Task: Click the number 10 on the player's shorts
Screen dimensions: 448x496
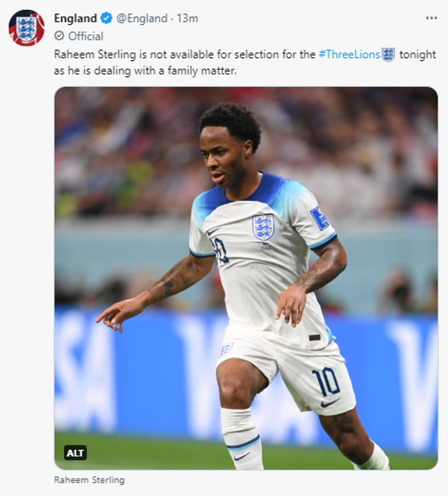Action: click(x=325, y=382)
